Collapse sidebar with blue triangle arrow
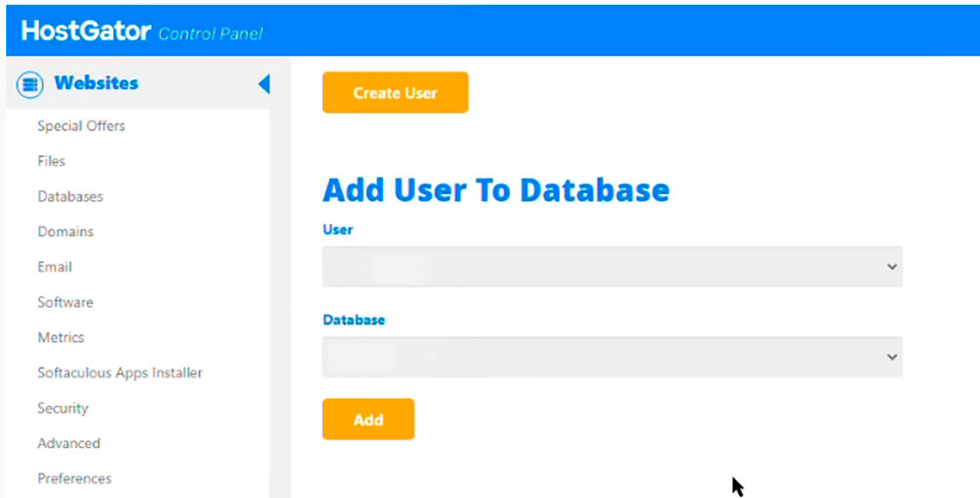The width and height of the screenshot is (980, 498). coord(264,83)
